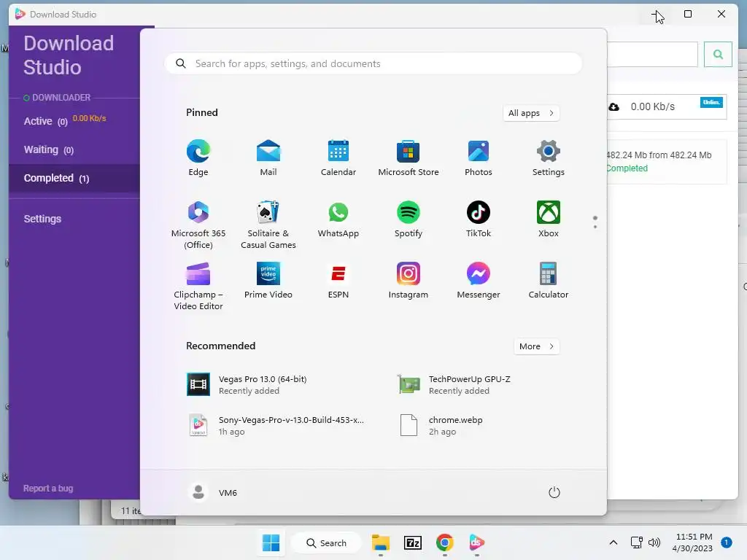
Task: Launch WhatsApp from Start menu
Action: 338,219
